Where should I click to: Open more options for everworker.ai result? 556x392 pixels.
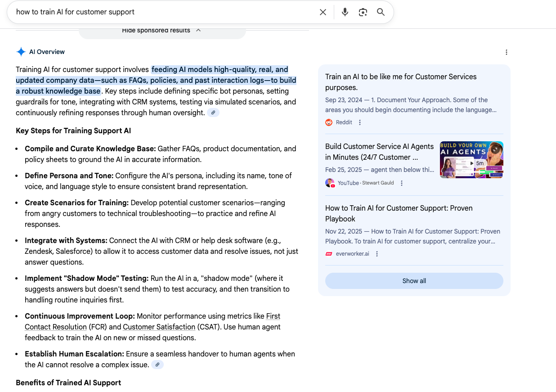pyautogui.click(x=377, y=254)
